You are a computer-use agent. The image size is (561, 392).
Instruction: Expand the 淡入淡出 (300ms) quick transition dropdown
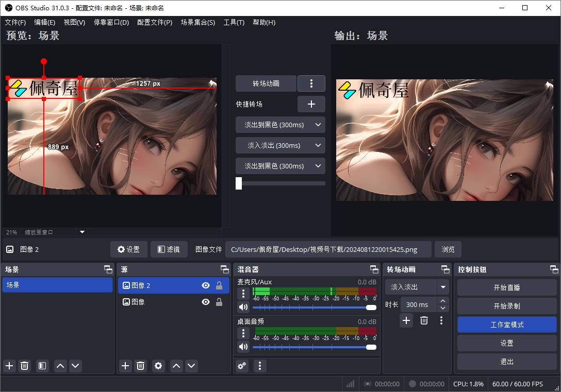coord(280,145)
